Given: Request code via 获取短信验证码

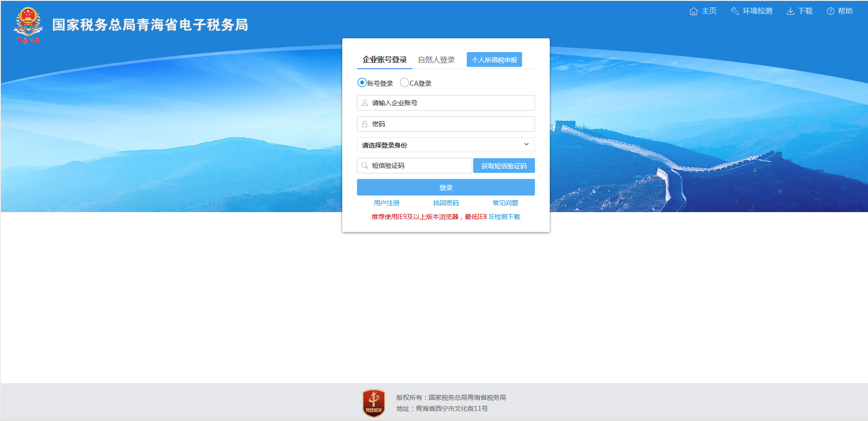Looking at the screenshot, I should point(504,166).
